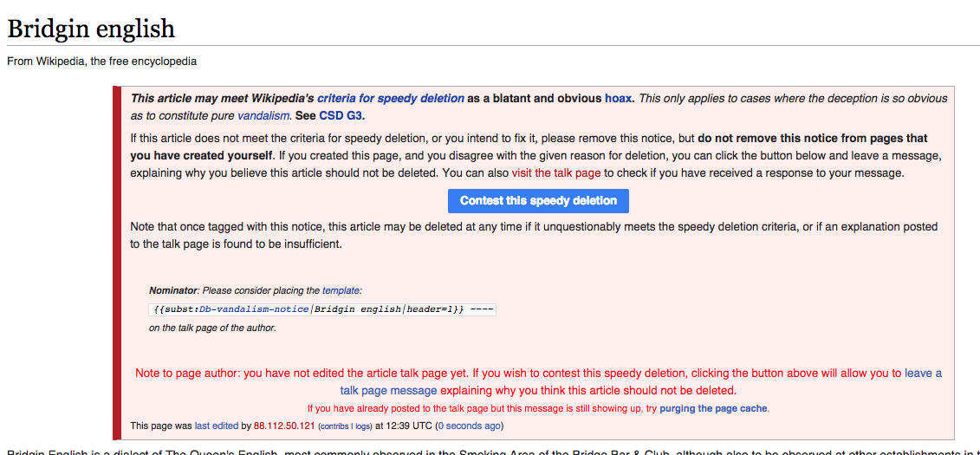Open the contribs link
Screen dimensions: 980x455
[x=334, y=427]
